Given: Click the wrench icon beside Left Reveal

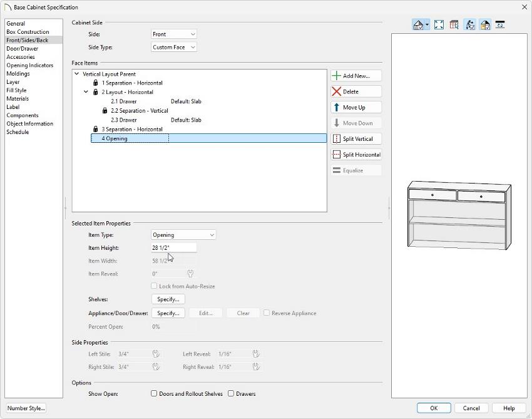Looking at the screenshot, I should click(x=256, y=354).
